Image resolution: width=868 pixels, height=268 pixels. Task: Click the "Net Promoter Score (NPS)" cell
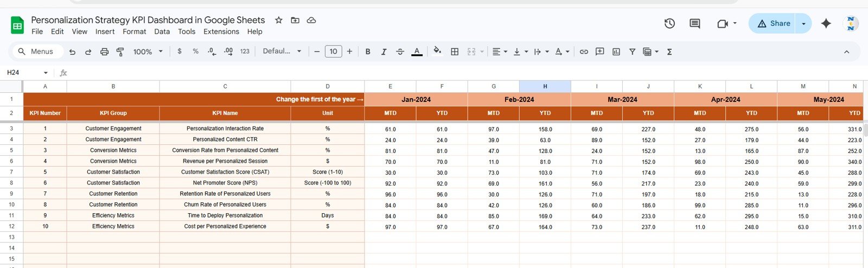click(225, 183)
